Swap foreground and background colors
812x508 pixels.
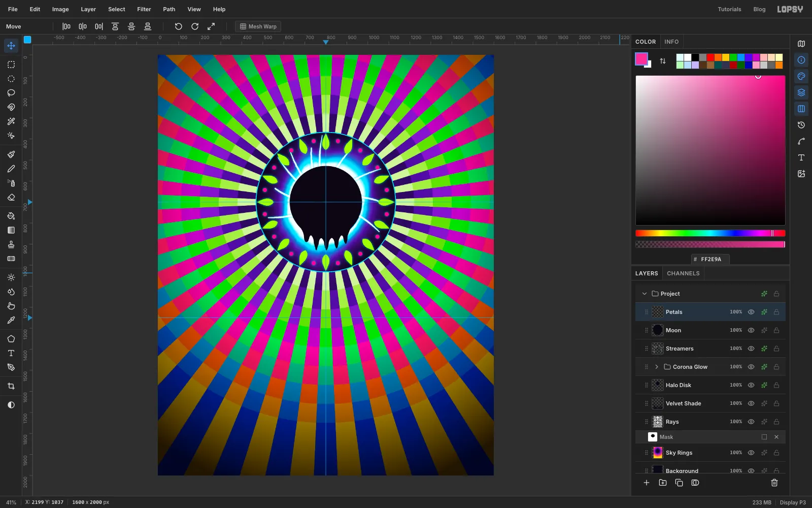click(x=663, y=61)
